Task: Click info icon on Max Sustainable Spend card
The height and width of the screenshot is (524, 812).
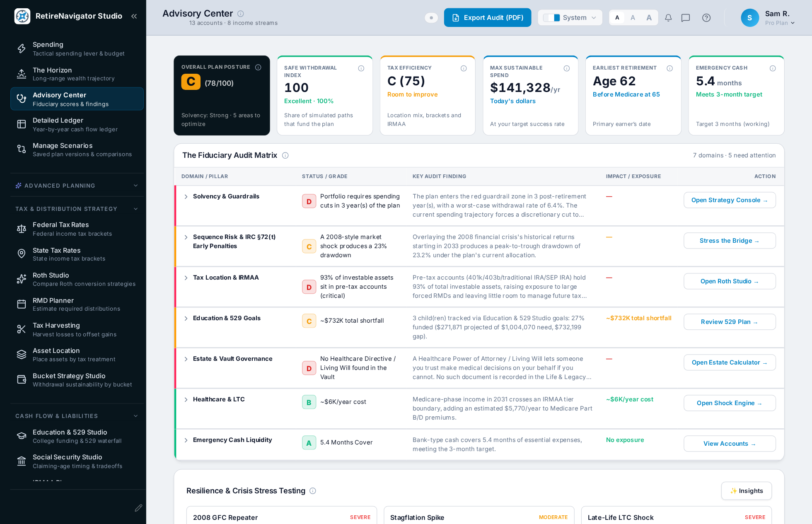Action: (x=567, y=68)
